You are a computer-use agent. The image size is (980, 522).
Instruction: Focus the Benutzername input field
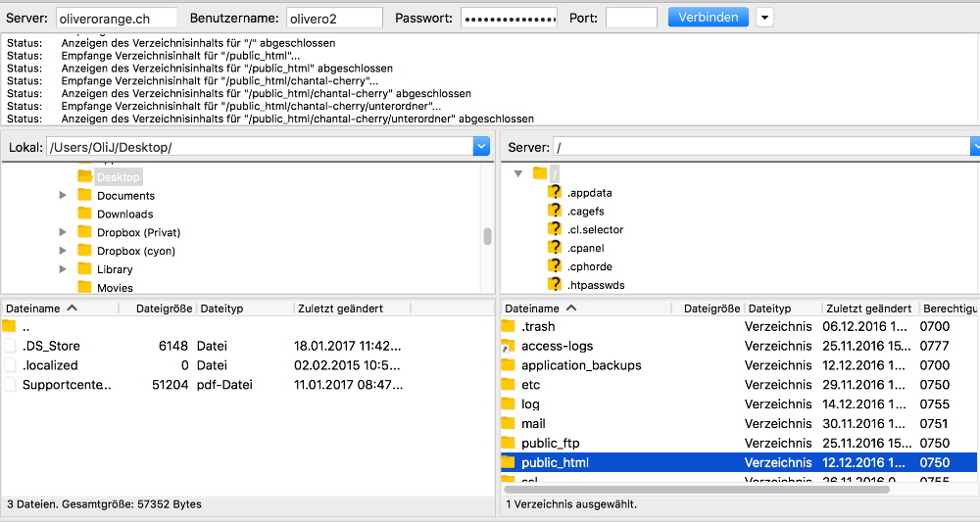[334, 18]
